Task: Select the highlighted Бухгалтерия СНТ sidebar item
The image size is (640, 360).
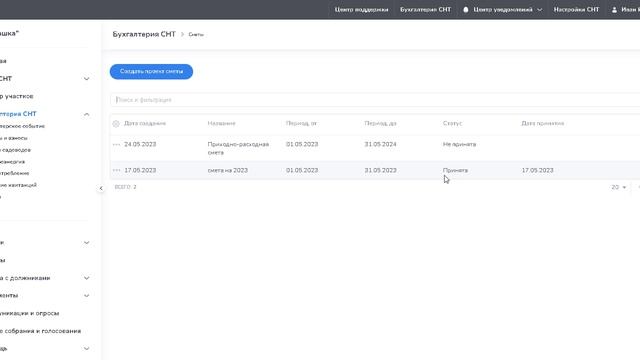Action: [18, 114]
